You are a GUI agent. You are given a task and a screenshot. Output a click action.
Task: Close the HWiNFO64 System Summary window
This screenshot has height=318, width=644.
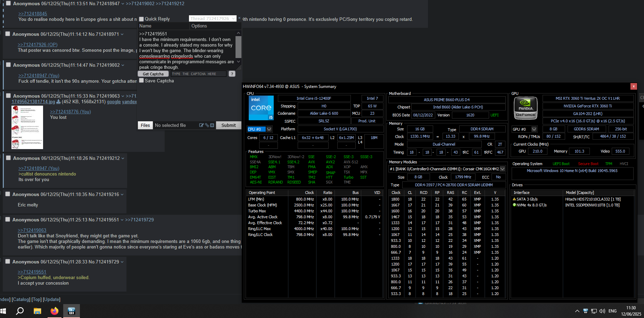click(634, 87)
